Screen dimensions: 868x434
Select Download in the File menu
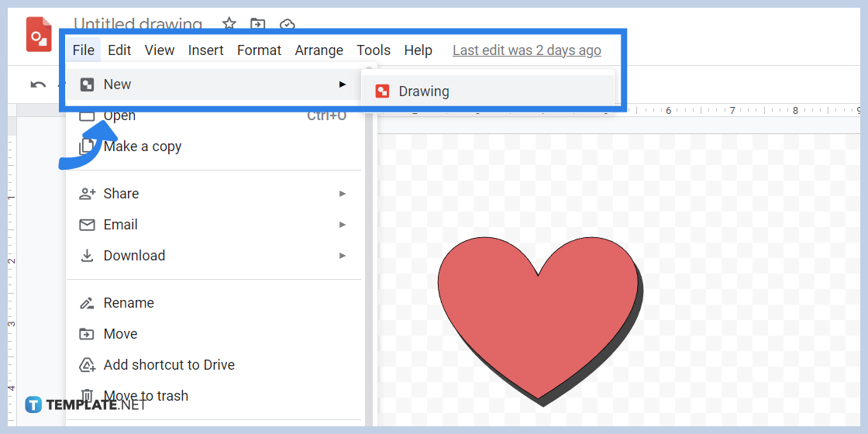[214, 256]
